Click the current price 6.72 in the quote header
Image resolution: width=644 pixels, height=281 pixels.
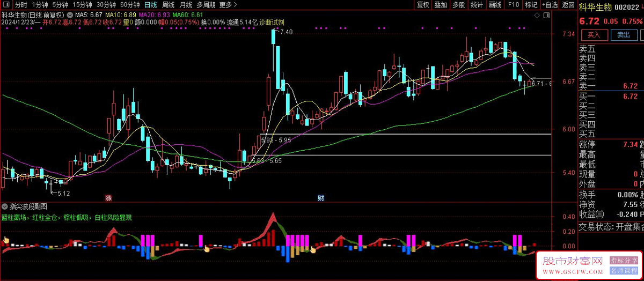589,21
